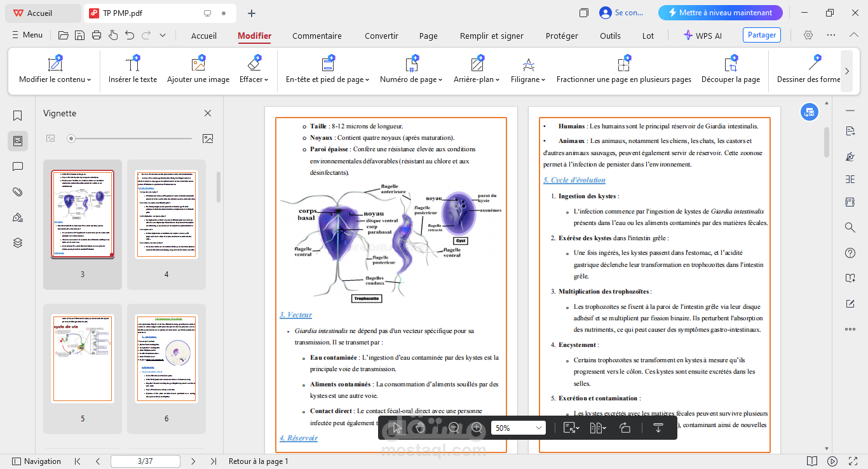Open the Numéro de page tool
The height and width of the screenshot is (469, 868).
click(412, 70)
